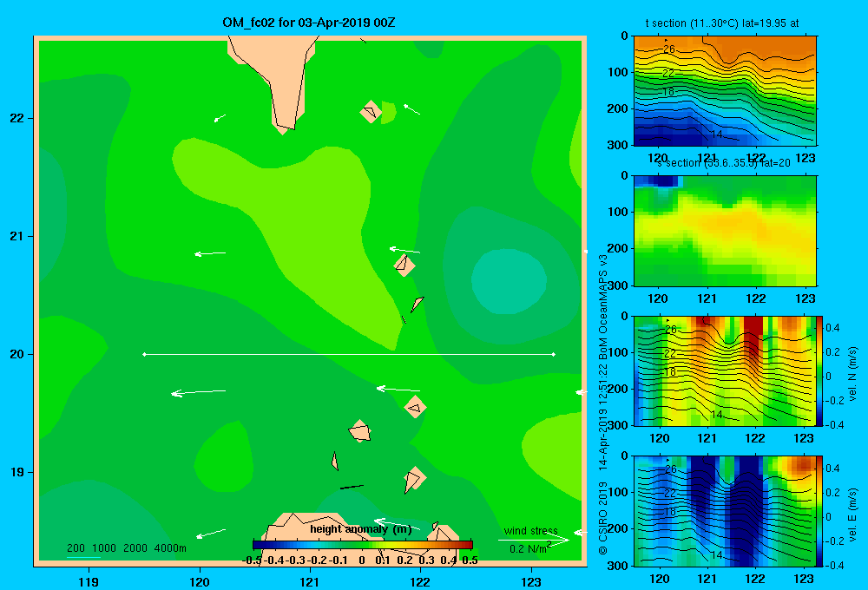Click the 119 longitude label on main map
The width and height of the screenshot is (868, 590).
click(89, 581)
